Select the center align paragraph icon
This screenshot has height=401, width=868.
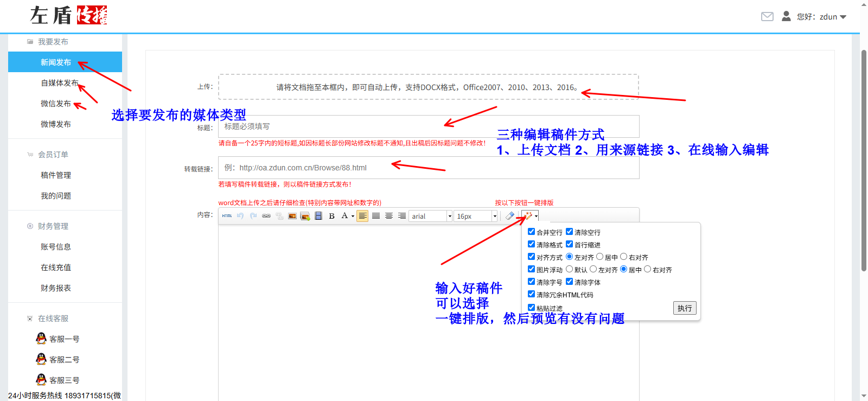tap(389, 216)
